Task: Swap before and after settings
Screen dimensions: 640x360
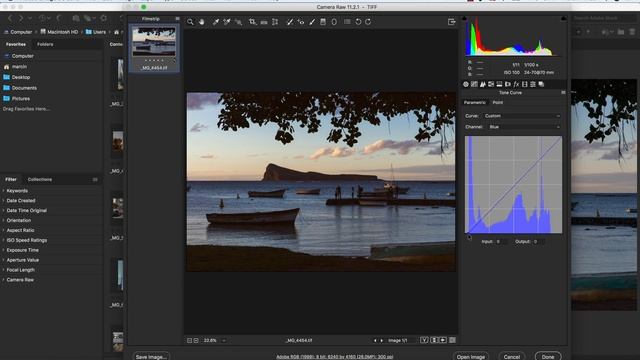Action: [x=434, y=340]
